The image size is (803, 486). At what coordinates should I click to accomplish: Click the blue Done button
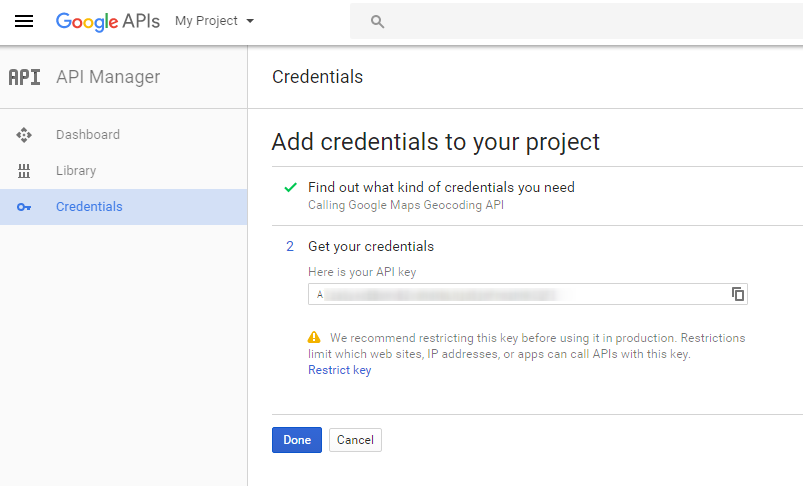pyautogui.click(x=297, y=440)
